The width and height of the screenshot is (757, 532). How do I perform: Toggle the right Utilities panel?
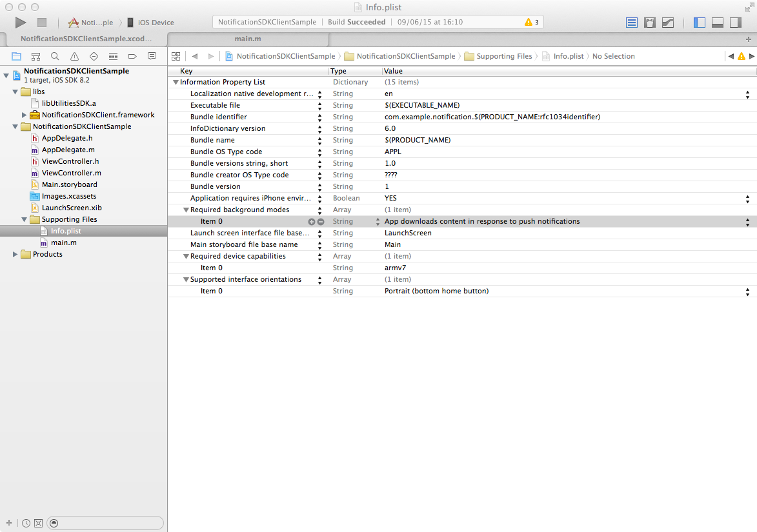(736, 23)
